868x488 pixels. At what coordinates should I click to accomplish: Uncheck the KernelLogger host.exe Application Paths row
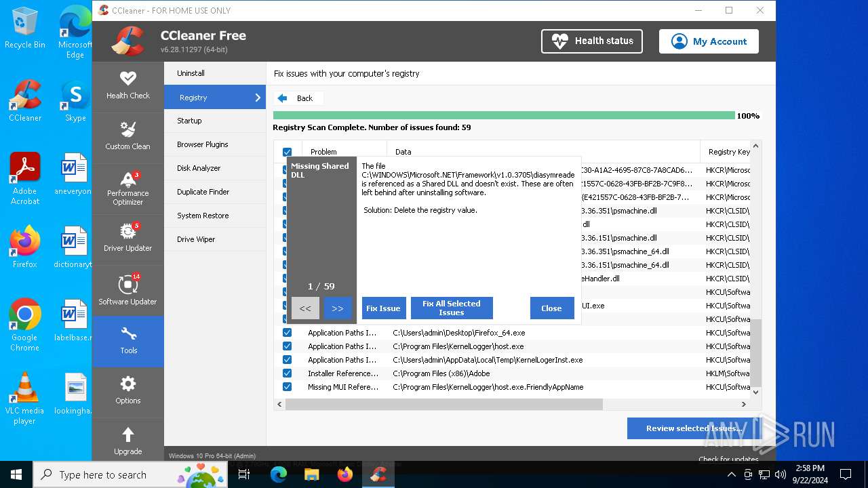[287, 346]
